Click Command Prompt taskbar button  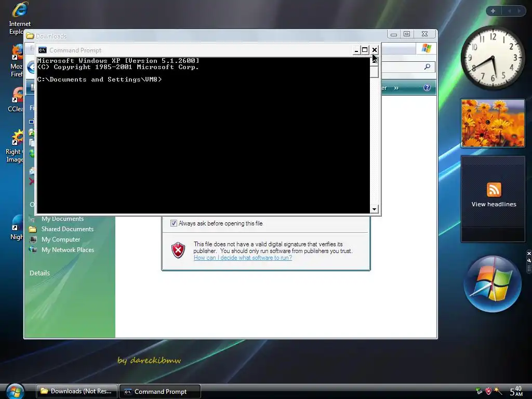(160, 392)
